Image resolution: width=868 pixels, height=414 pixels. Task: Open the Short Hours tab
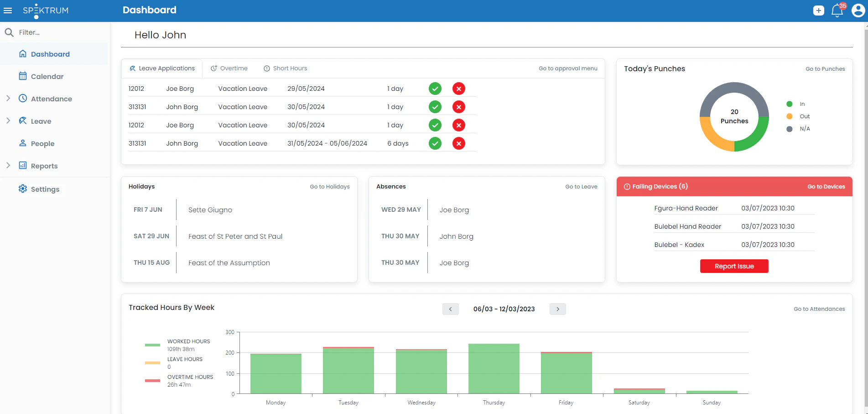pos(285,68)
